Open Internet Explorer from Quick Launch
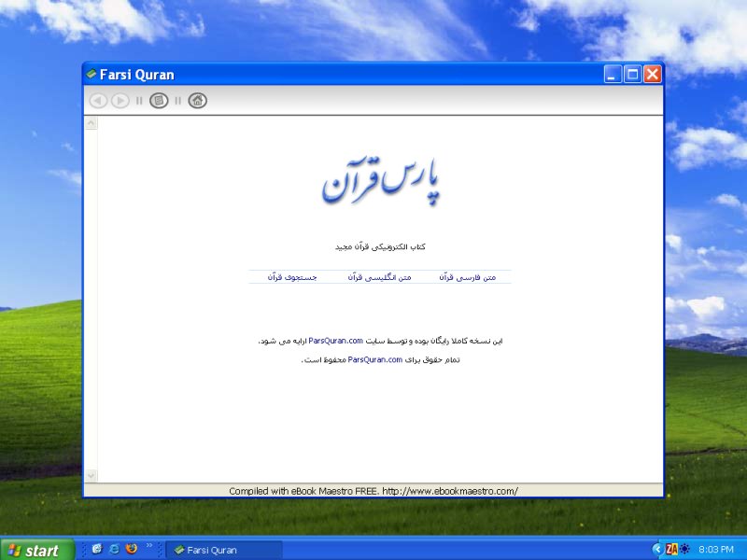747x560 pixels. pos(114,549)
